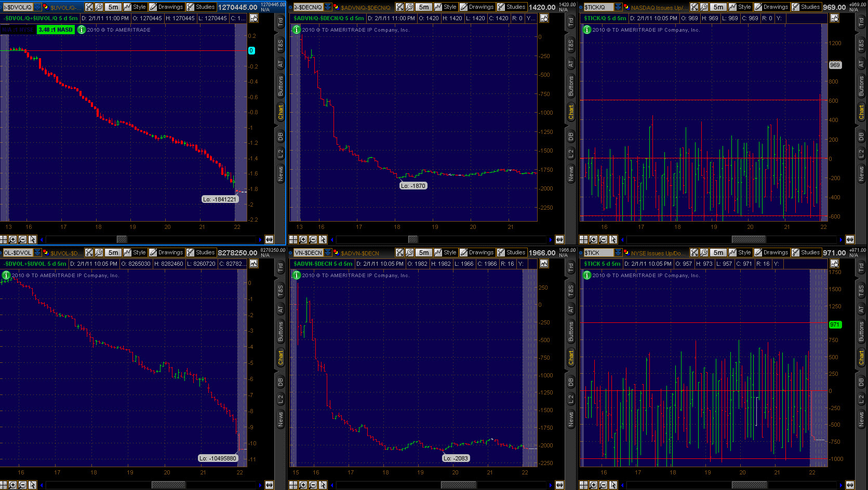The height and width of the screenshot is (490, 868).
Task: Open Studies menu in $ADVN/Q-$DECN/Q panel
Action: (511, 7)
